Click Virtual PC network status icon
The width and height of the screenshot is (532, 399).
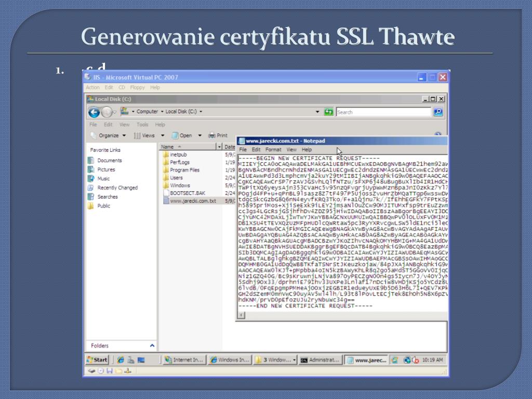pyautogui.click(x=128, y=371)
